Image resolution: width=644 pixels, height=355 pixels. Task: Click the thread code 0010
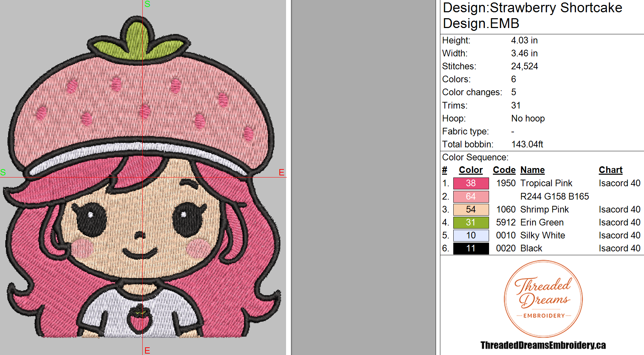tap(506, 235)
